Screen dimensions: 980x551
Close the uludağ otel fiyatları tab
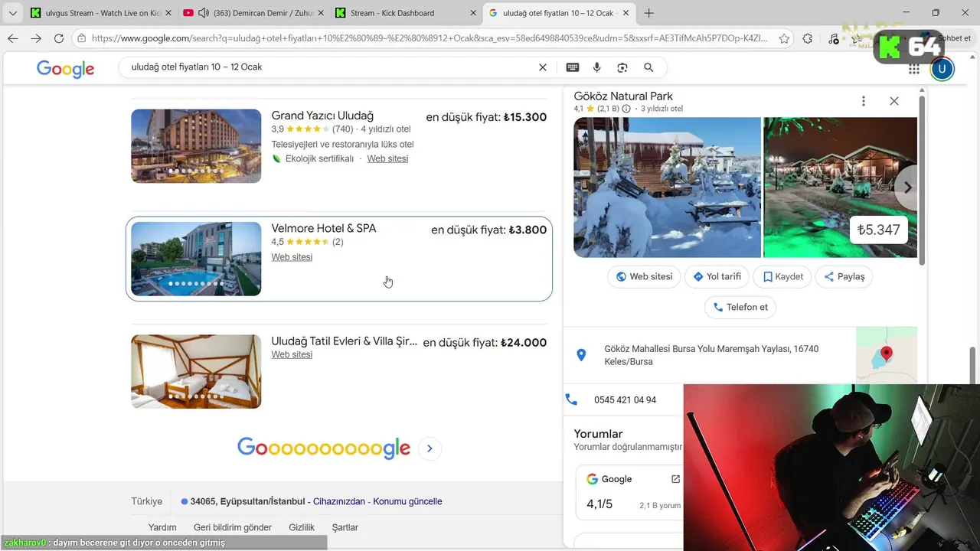pyautogui.click(x=626, y=13)
